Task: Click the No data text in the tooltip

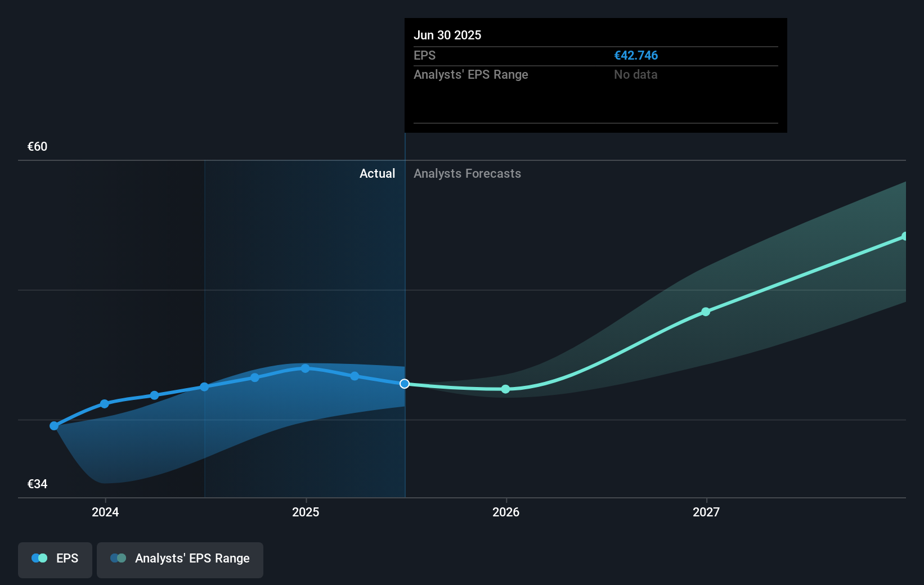Action: pos(635,74)
